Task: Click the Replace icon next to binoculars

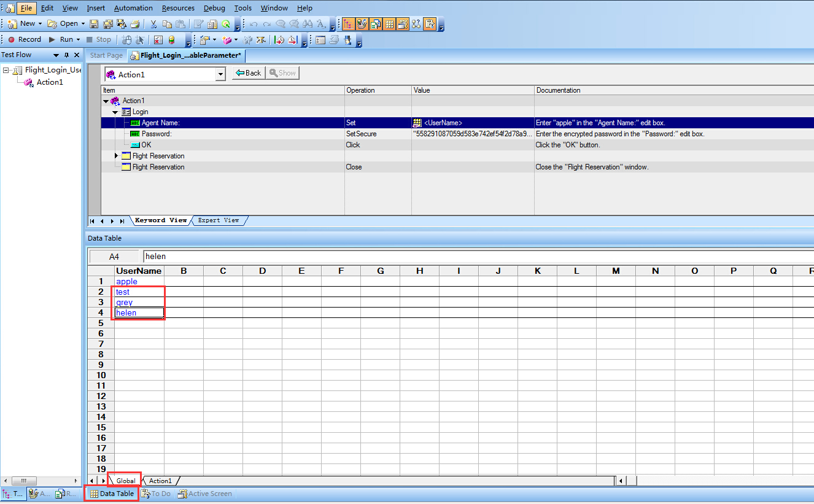Action: coord(321,24)
